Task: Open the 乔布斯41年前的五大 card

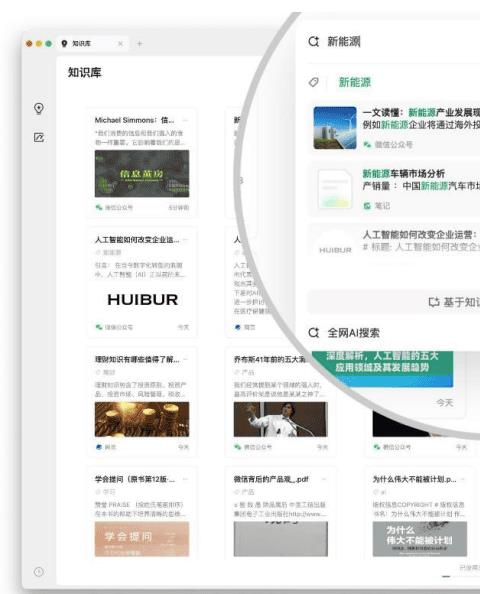Action: click(x=270, y=359)
